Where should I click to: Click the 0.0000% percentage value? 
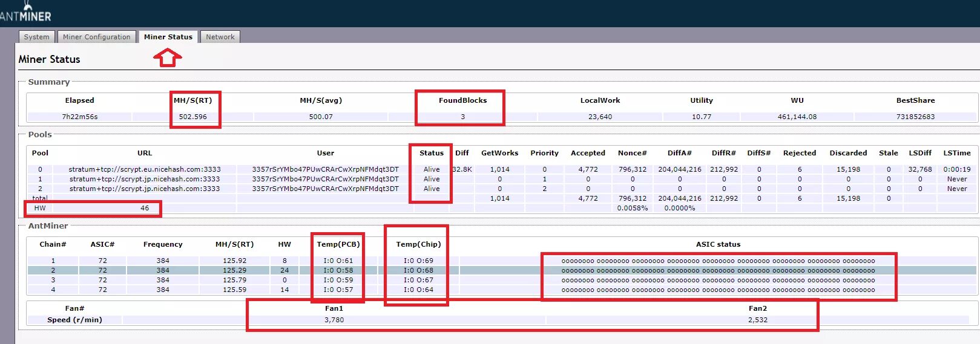(x=680, y=208)
